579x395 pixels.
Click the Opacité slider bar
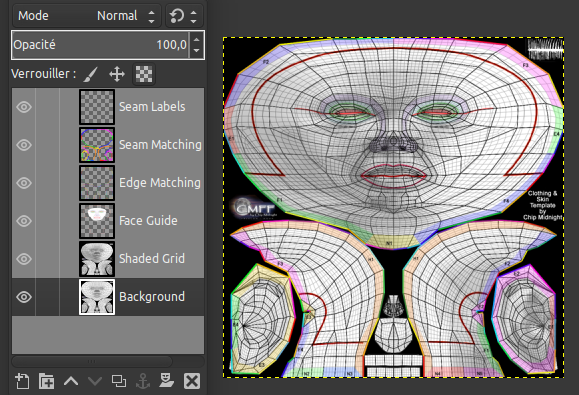100,45
